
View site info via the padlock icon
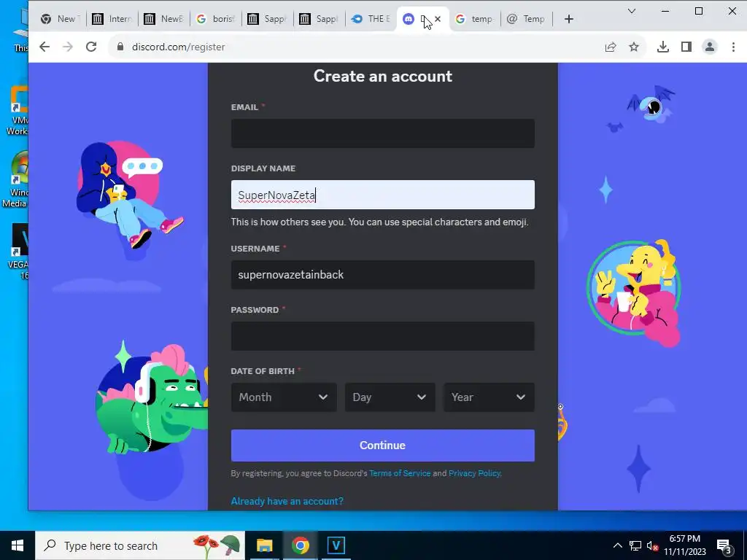tap(120, 47)
